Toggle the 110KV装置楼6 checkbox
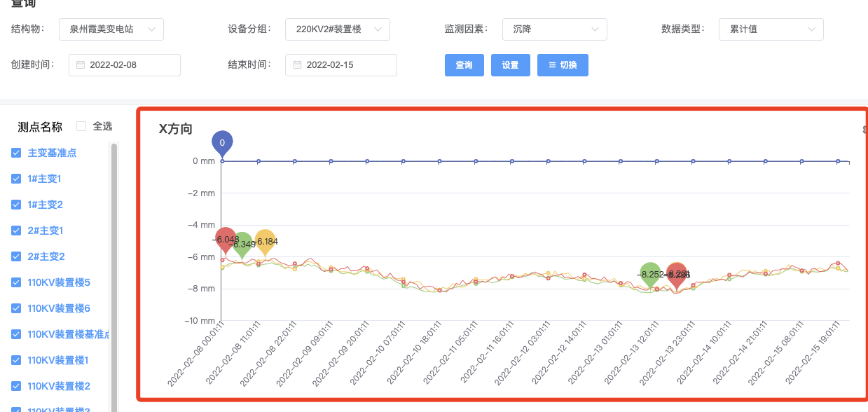 16,308
